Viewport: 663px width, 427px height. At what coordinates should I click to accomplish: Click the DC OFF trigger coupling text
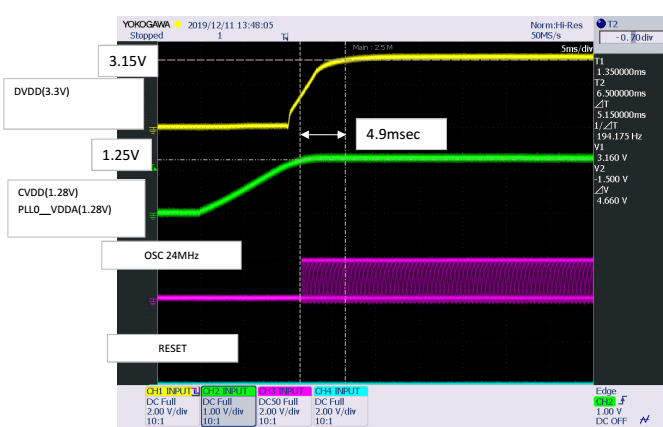tap(611, 421)
